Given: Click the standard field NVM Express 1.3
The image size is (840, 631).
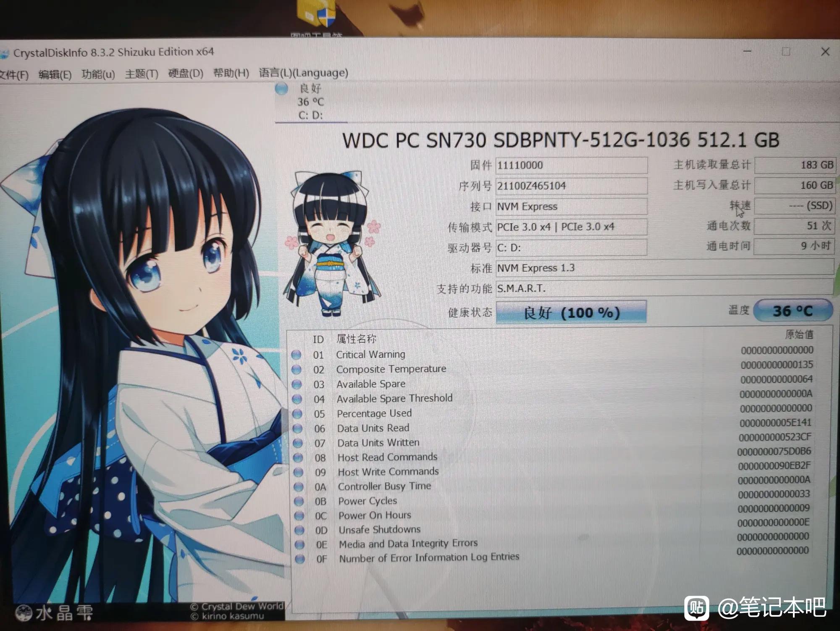Looking at the screenshot, I should point(665,268).
